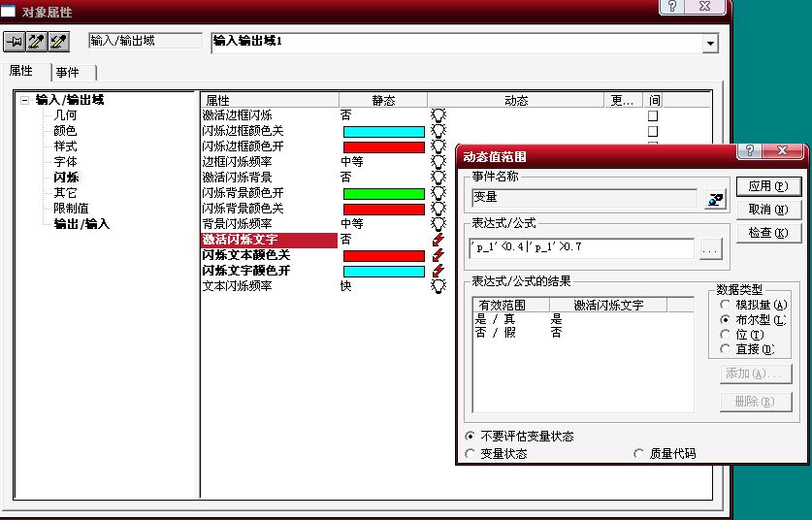Select 颜色 in the property tree
Image resolution: width=812 pixels, height=520 pixels.
65,131
